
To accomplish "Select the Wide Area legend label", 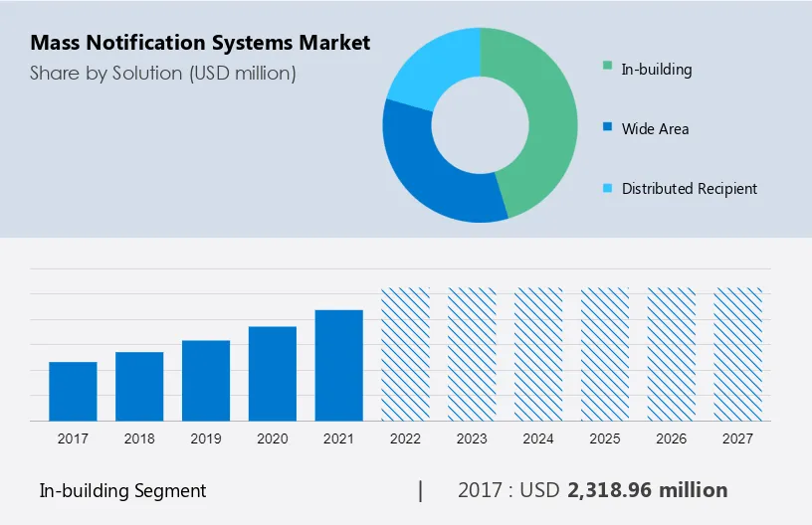I will [x=655, y=129].
